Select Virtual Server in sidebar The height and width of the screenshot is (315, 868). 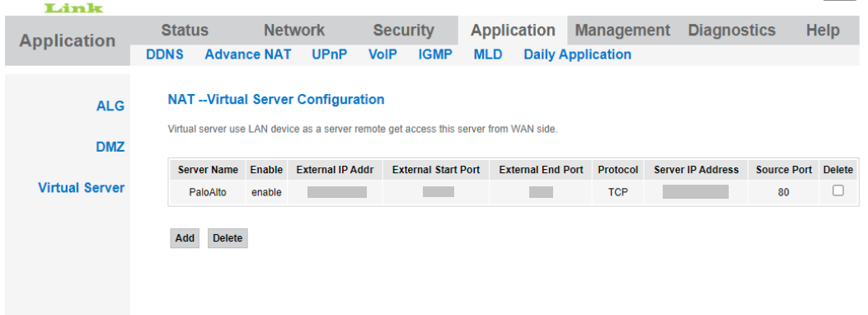pos(82,188)
